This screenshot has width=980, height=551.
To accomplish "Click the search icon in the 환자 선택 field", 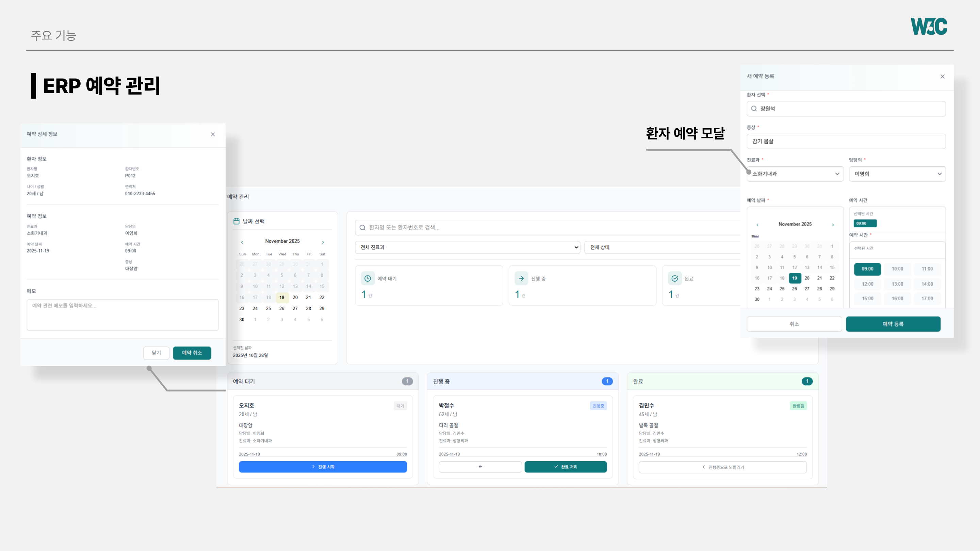I will coord(754,109).
